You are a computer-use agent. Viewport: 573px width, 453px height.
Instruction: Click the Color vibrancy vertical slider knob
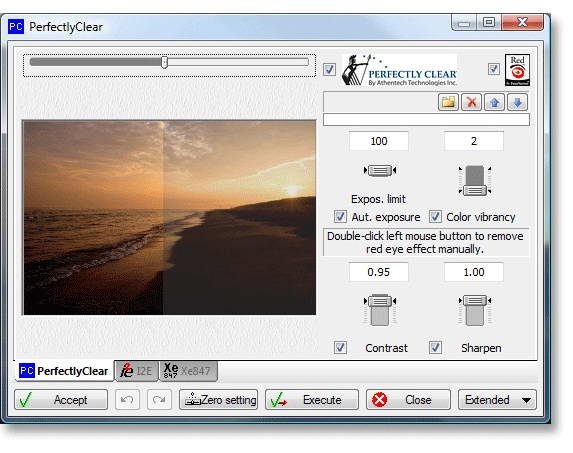474,191
